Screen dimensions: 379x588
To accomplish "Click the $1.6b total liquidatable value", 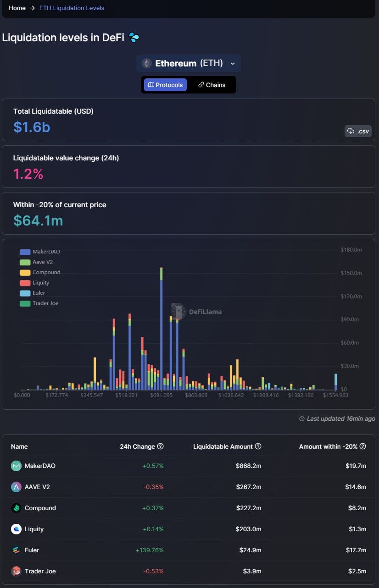I will click(x=32, y=127).
